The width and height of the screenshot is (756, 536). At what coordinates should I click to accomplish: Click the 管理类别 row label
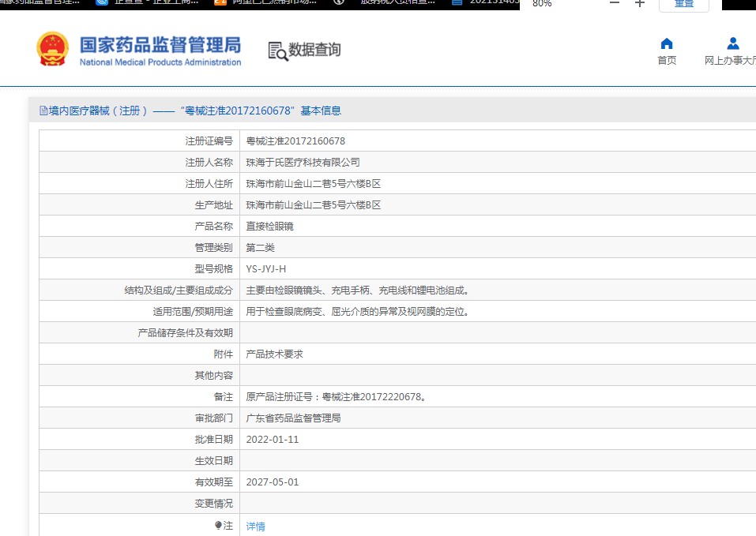coord(213,248)
